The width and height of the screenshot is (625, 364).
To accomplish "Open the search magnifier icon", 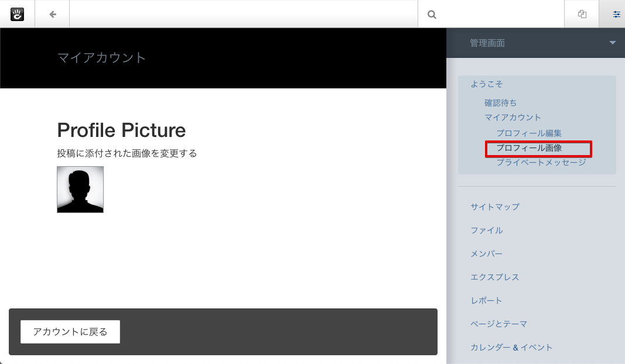I will (x=432, y=13).
